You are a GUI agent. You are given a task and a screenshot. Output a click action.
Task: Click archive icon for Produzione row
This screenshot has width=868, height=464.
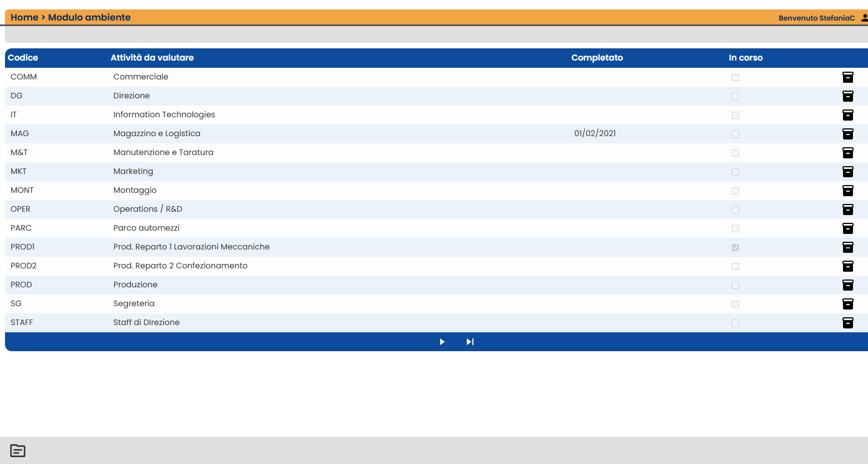tap(847, 285)
